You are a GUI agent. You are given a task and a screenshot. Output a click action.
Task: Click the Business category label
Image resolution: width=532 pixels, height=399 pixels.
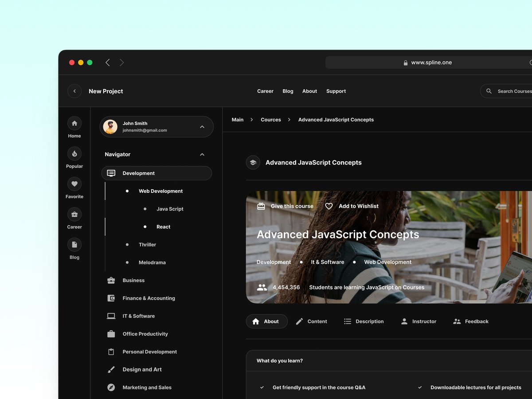pyautogui.click(x=133, y=280)
